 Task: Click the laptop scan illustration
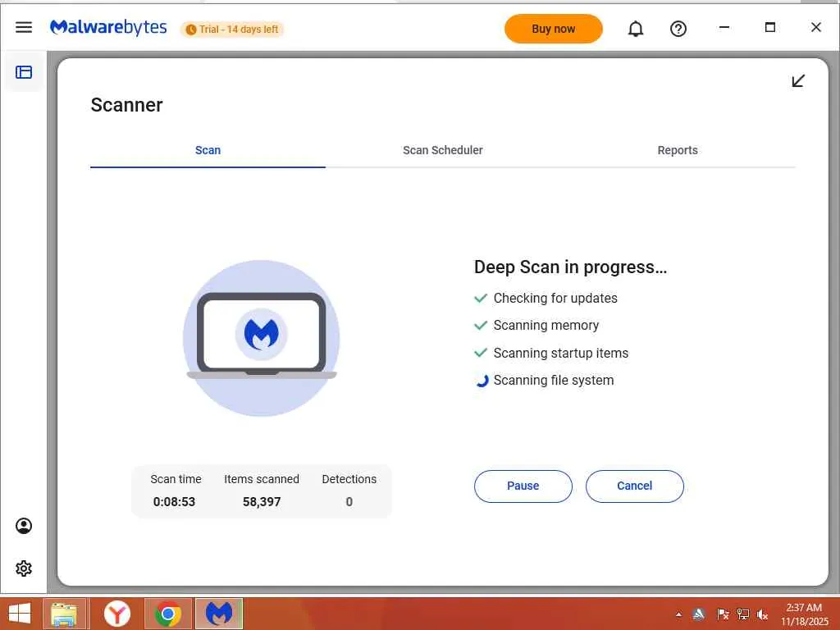click(x=262, y=338)
